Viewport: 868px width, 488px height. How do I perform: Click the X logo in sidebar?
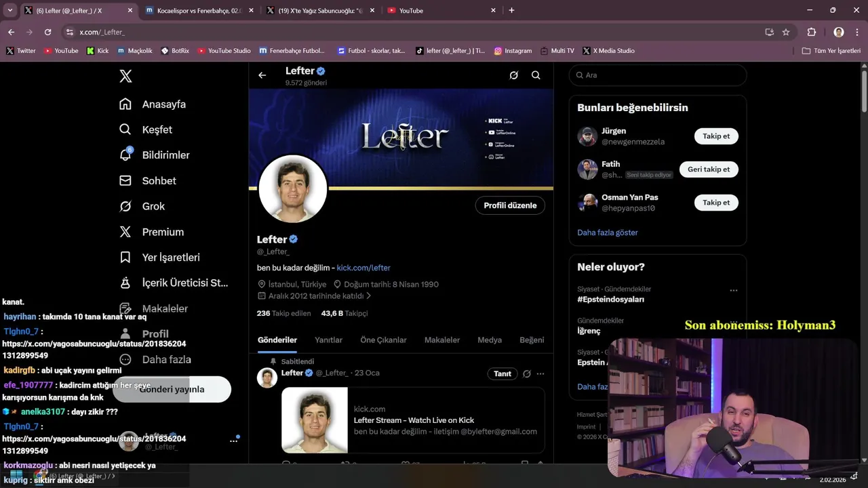coord(125,76)
